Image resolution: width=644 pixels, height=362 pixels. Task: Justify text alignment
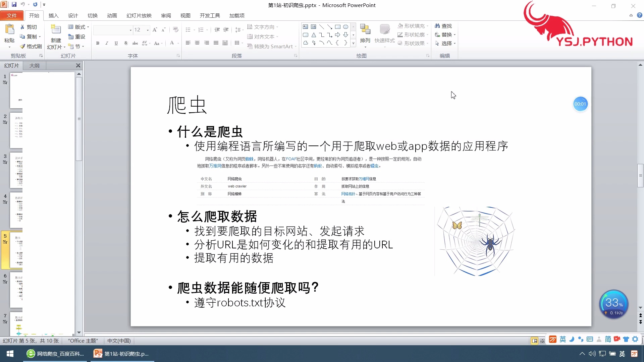pos(216,43)
